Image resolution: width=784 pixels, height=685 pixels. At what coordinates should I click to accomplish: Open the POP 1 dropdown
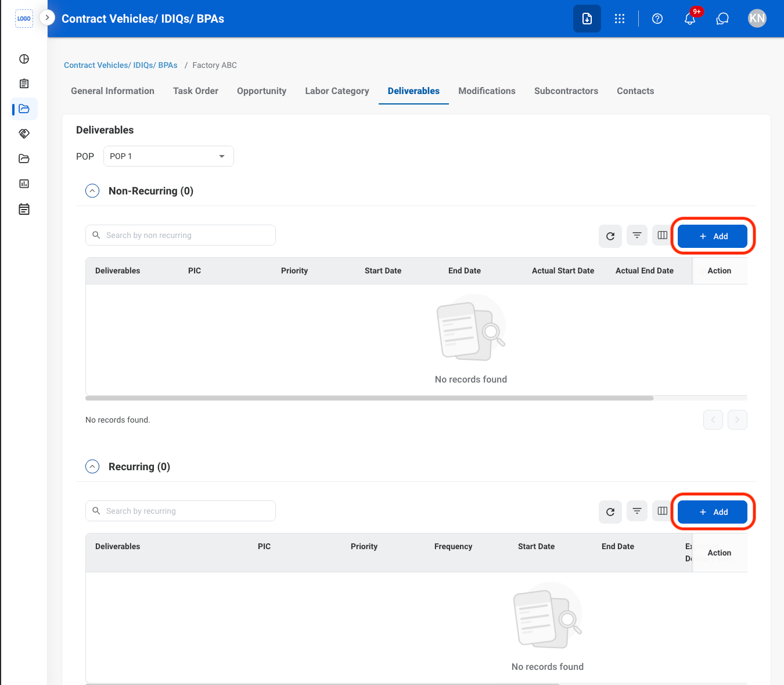168,156
